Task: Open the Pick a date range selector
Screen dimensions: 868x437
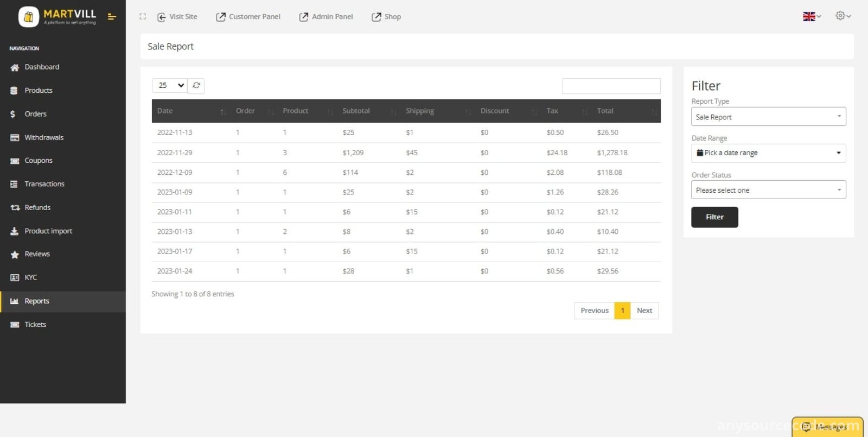Action: (x=768, y=153)
